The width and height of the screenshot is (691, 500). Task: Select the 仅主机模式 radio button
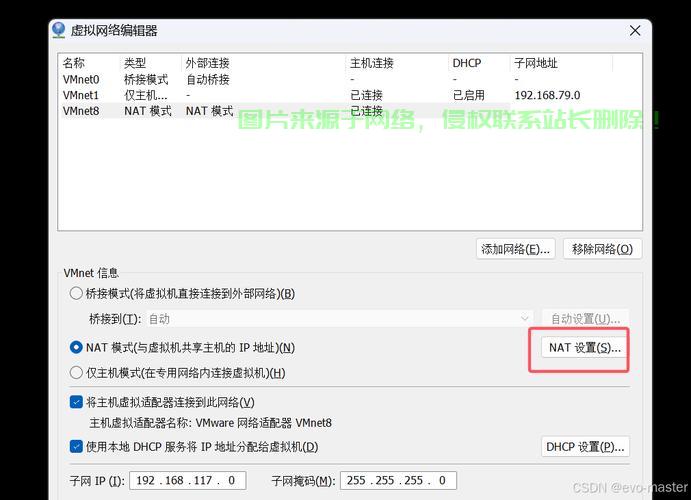76,373
